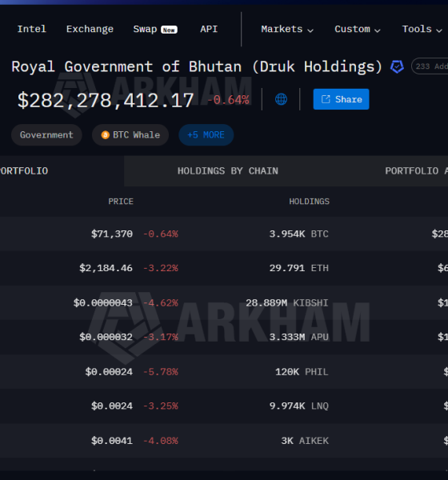This screenshot has height=480, width=448.
Task: Expand the Markets dropdown menu
Action: coord(287,29)
